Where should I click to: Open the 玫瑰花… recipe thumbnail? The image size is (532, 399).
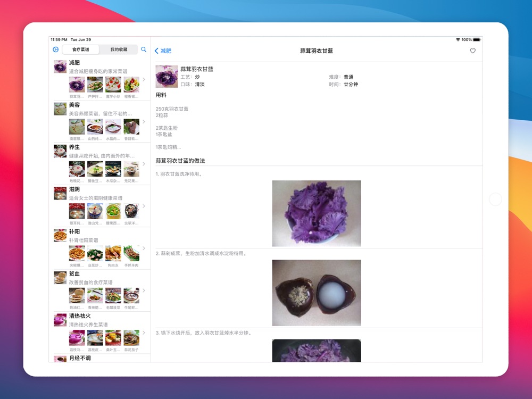point(77,169)
